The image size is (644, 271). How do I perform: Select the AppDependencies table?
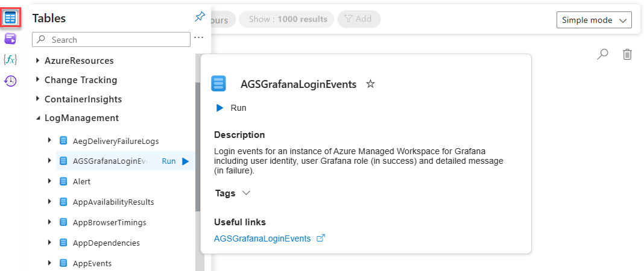(106, 243)
